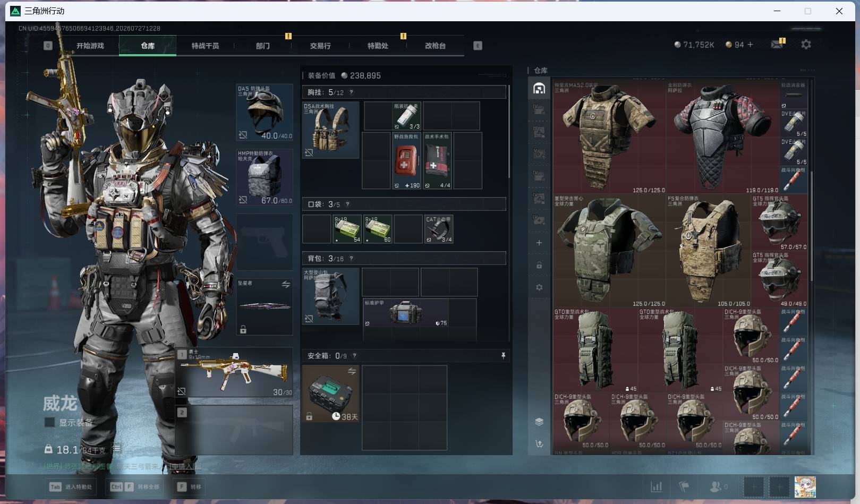Click the empty weapon slot 2
The image size is (860, 504).
point(234,430)
